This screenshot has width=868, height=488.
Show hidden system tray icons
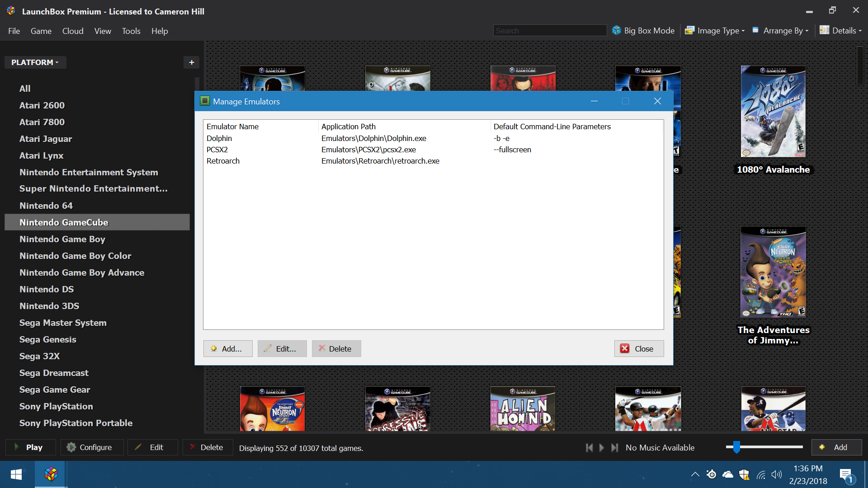695,474
